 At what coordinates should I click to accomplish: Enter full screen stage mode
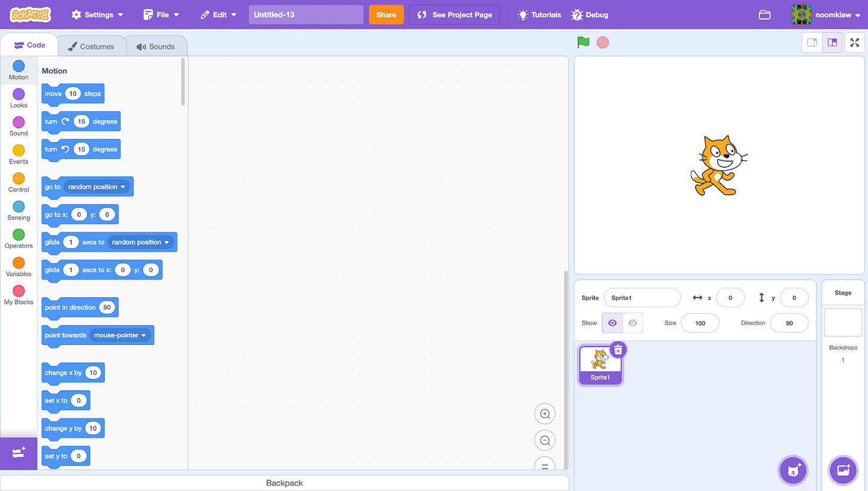coord(855,42)
